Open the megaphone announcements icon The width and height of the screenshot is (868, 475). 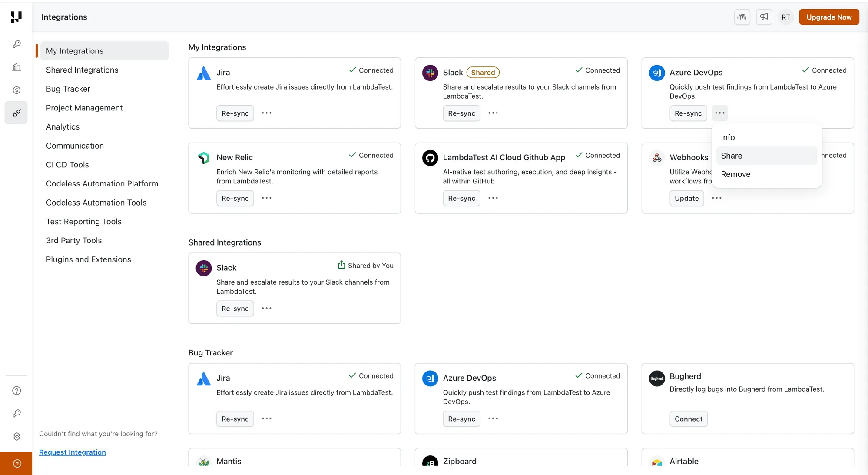coord(764,17)
